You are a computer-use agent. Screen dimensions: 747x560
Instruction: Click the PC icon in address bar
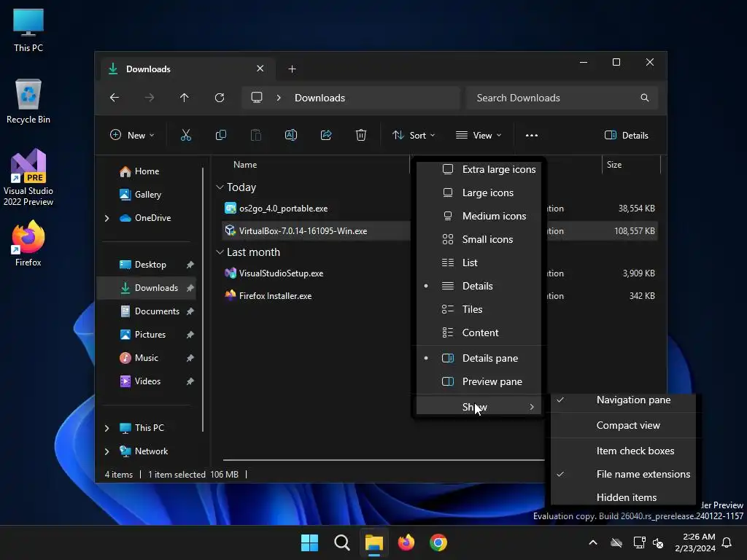coord(257,98)
